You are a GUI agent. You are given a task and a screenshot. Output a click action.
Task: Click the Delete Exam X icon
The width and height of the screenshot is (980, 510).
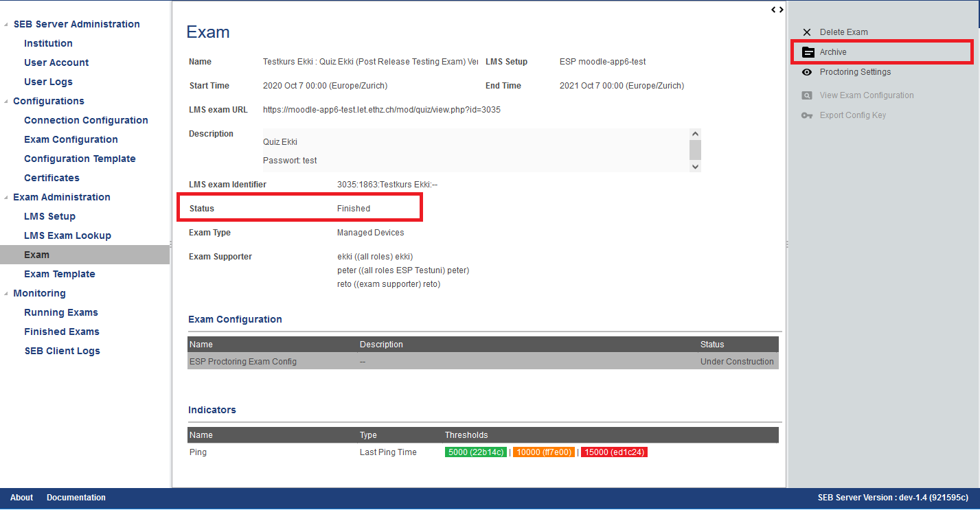807,32
